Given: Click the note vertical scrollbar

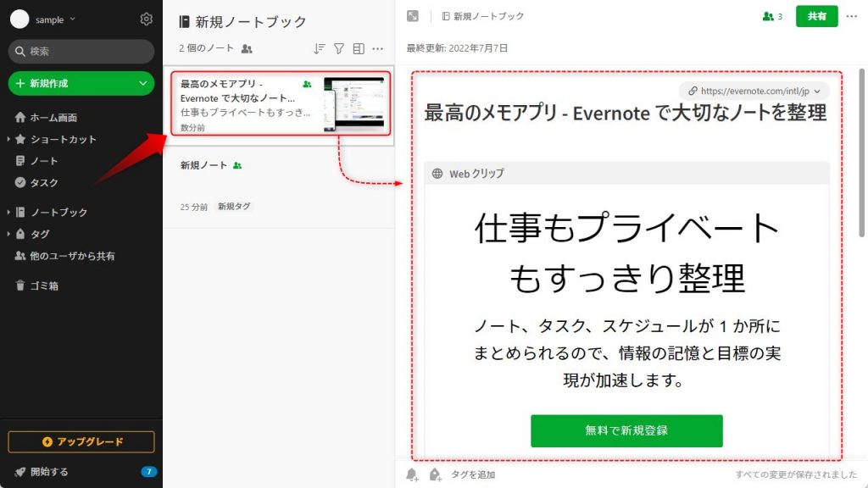Looking at the screenshot, I should point(861,152).
